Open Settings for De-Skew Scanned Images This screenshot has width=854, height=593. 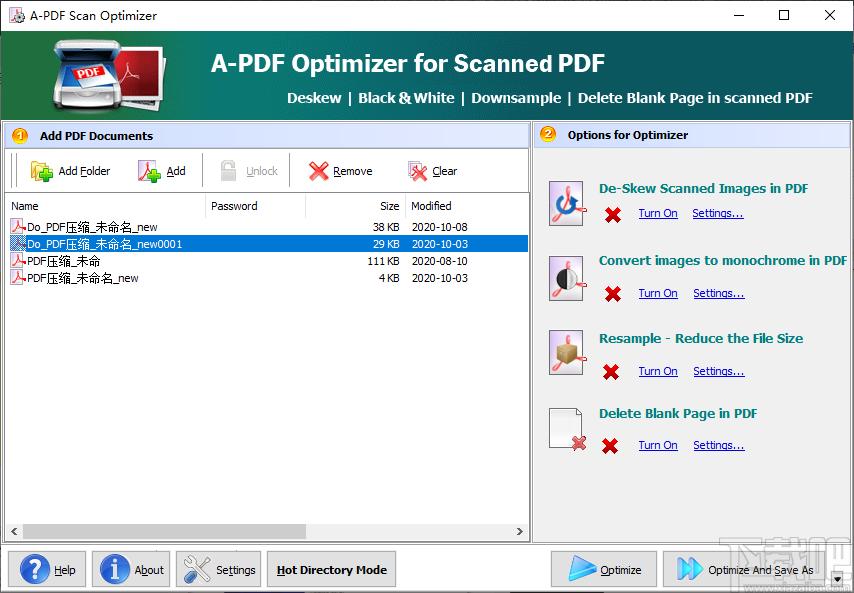(718, 213)
